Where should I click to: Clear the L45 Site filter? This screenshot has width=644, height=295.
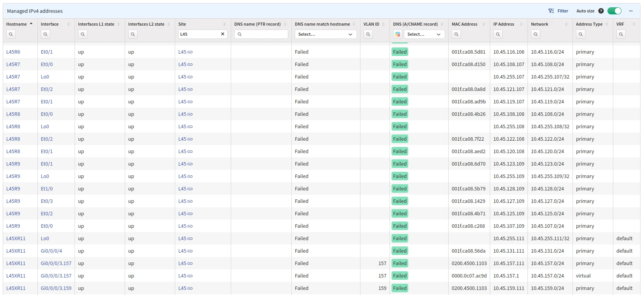point(223,34)
